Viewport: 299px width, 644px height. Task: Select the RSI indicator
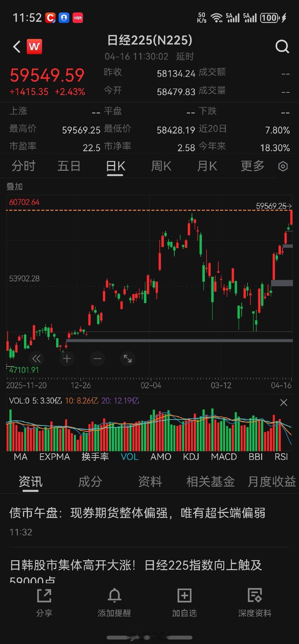(281, 457)
